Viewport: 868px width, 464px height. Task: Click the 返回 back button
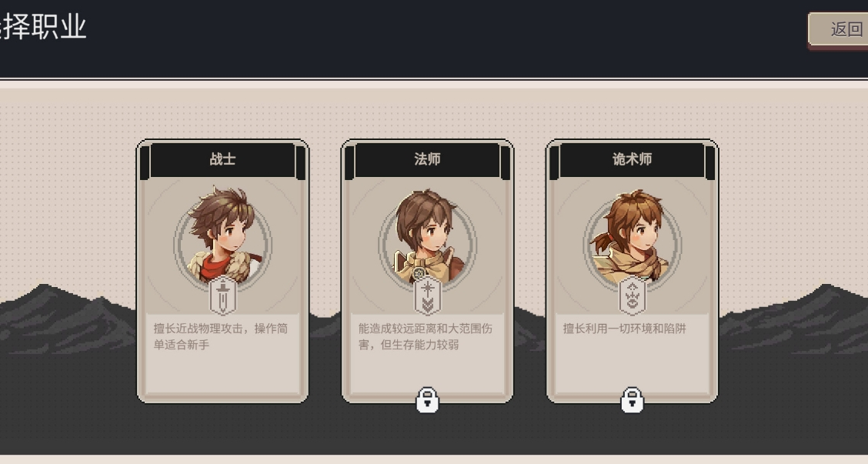click(x=838, y=28)
